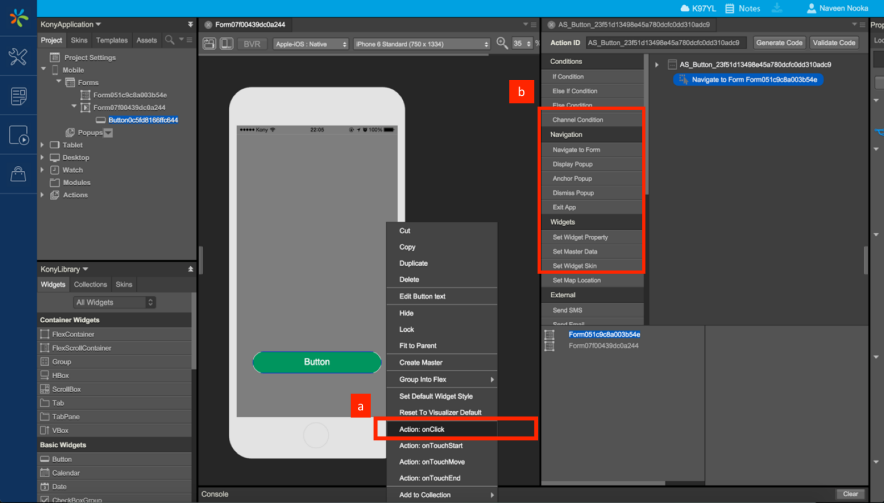Open the document notes sidebar icon

18,96
